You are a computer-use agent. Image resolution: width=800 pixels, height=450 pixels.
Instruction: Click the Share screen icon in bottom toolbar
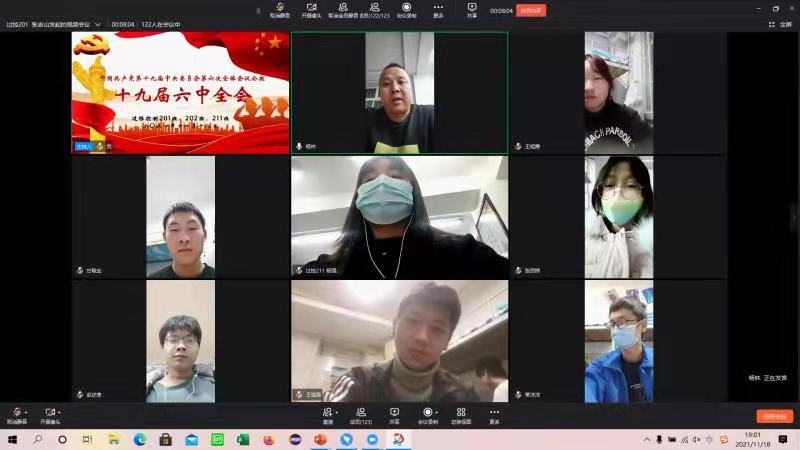click(x=394, y=413)
